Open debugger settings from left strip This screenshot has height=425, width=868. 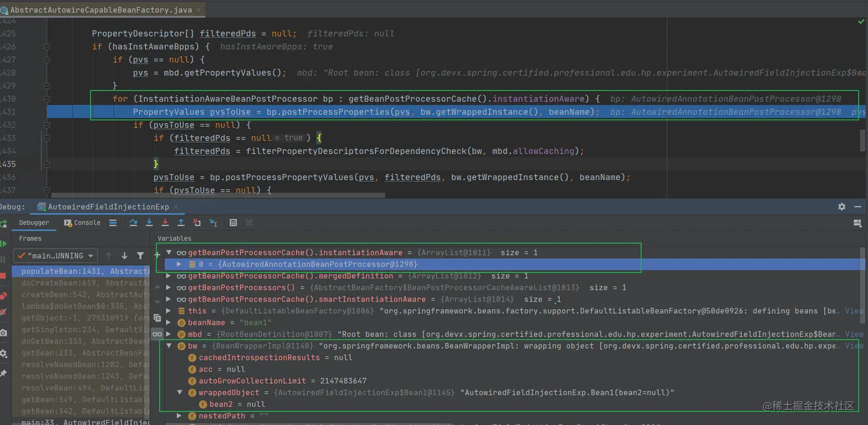click(x=3, y=354)
